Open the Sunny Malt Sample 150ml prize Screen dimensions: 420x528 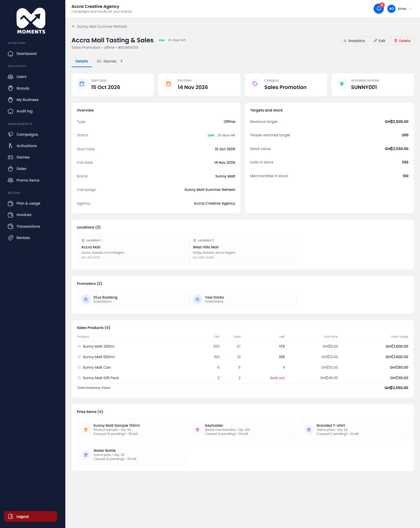click(x=131, y=430)
